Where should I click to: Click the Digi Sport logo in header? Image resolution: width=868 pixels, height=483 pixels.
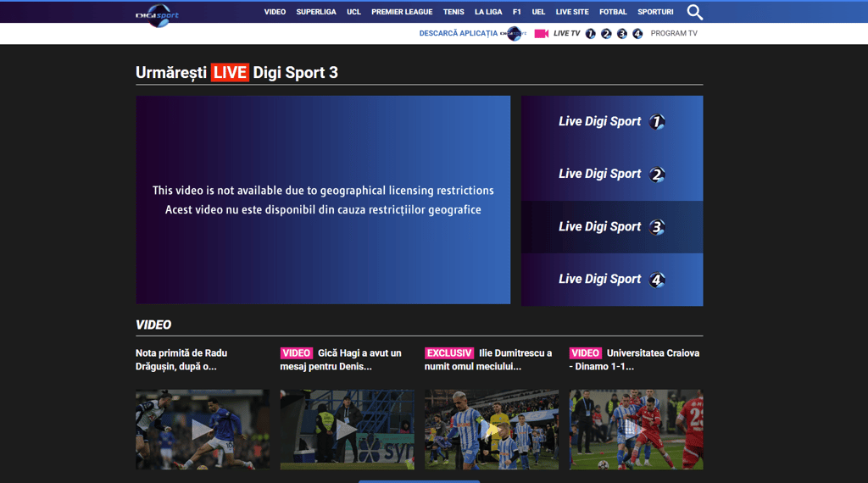[x=157, y=15]
